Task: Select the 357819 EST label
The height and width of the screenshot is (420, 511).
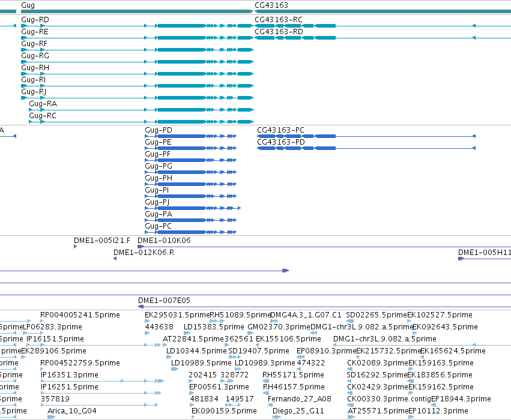Action: coord(55,399)
